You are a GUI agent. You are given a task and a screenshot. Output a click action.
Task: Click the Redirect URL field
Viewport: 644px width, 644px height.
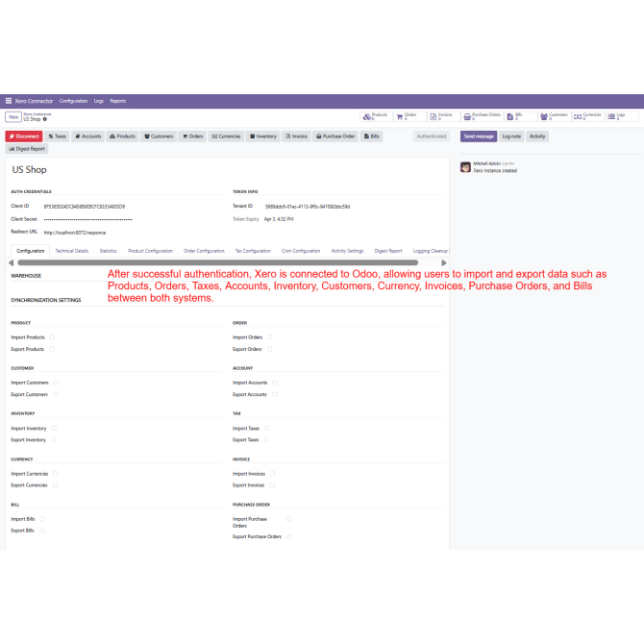click(75, 233)
